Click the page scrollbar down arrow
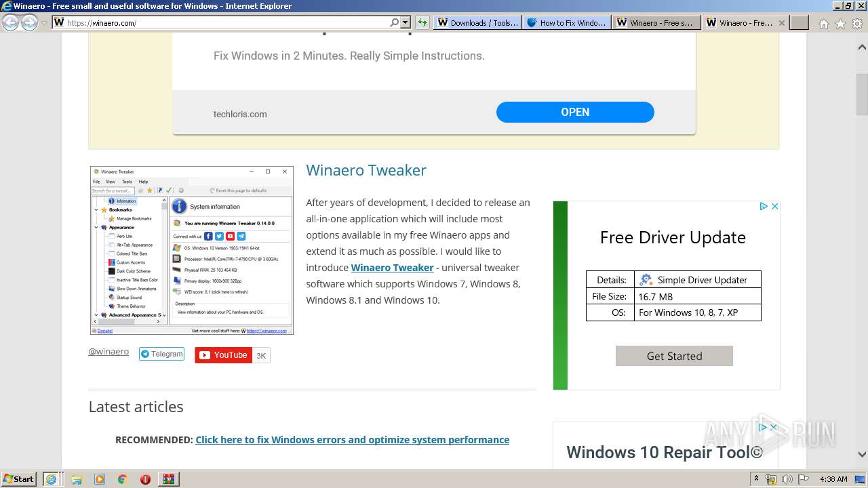The width and height of the screenshot is (868, 488). tap(862, 454)
